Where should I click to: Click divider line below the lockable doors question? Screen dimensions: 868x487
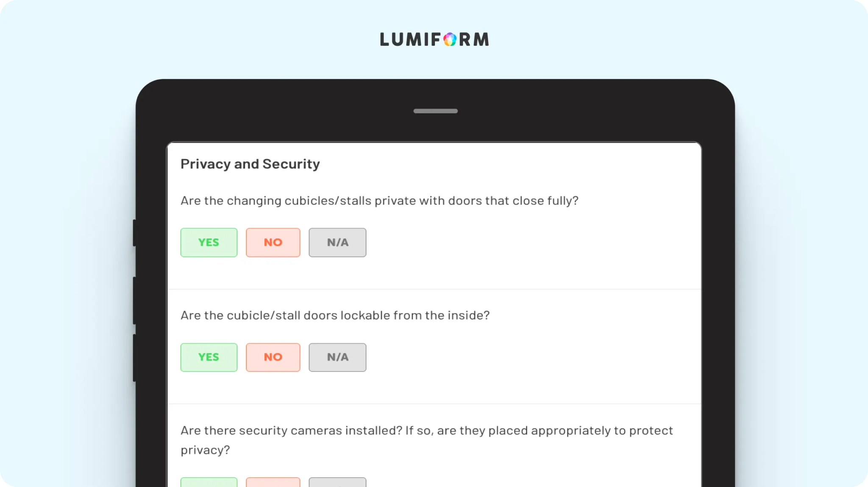coord(434,404)
